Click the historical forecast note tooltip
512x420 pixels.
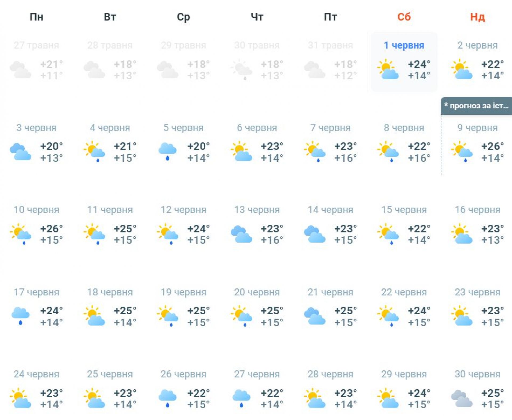476,106
